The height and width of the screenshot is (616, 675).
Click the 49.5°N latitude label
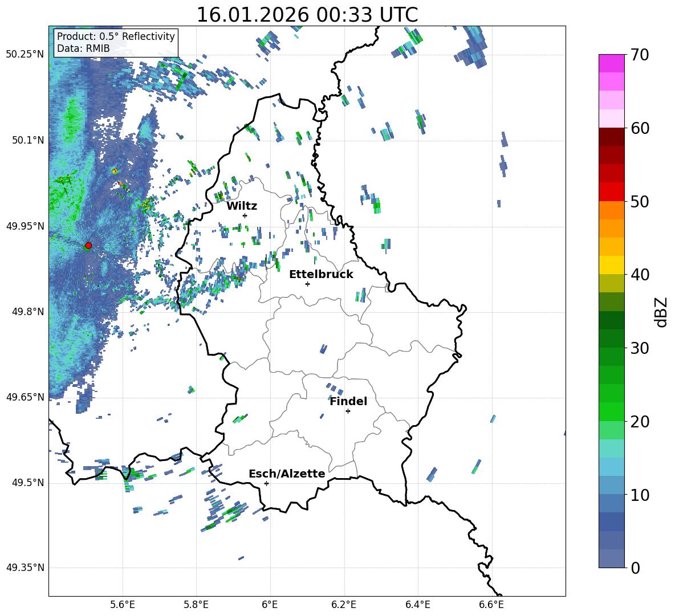click(28, 483)
